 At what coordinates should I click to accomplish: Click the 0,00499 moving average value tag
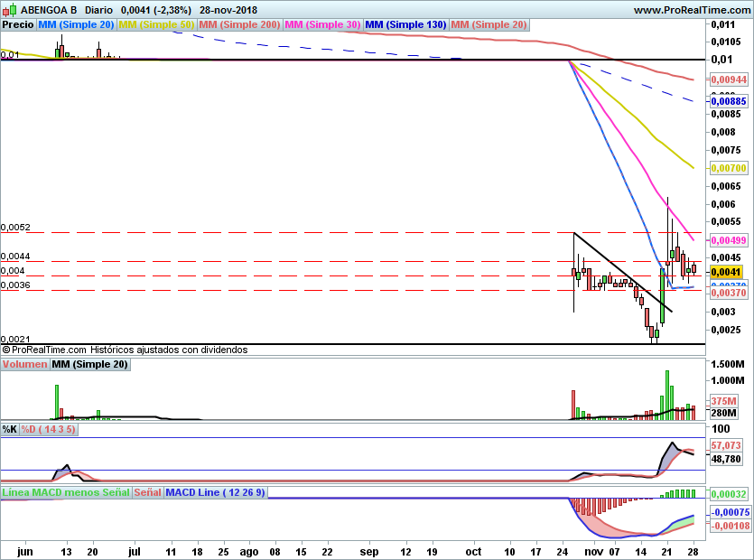(x=729, y=240)
